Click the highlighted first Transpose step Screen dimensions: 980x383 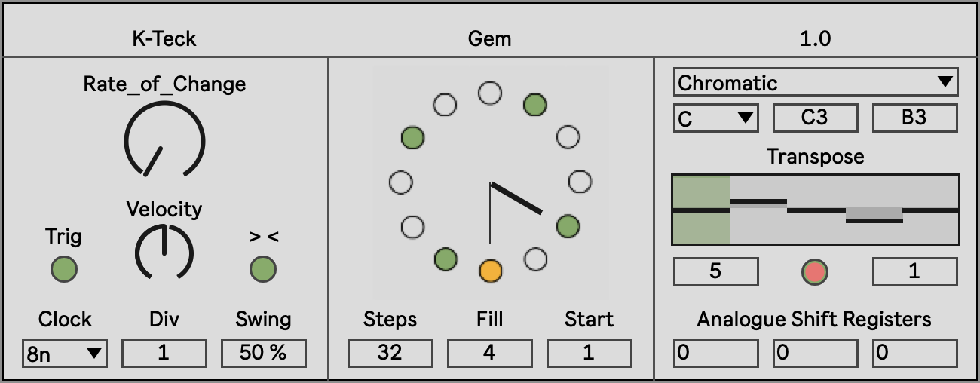[x=701, y=210]
